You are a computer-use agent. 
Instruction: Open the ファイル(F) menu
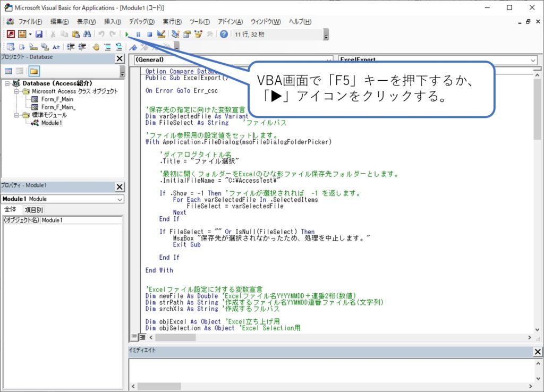[30, 21]
